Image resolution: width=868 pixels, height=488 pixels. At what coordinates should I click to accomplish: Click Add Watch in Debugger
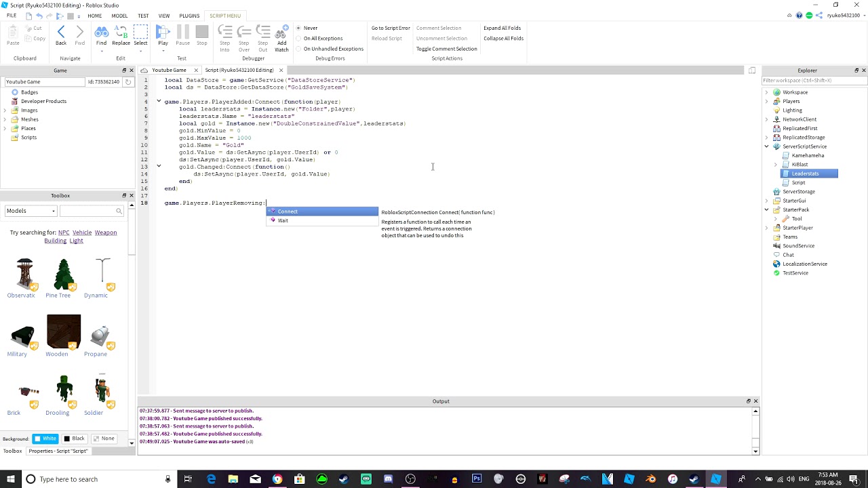click(x=281, y=38)
